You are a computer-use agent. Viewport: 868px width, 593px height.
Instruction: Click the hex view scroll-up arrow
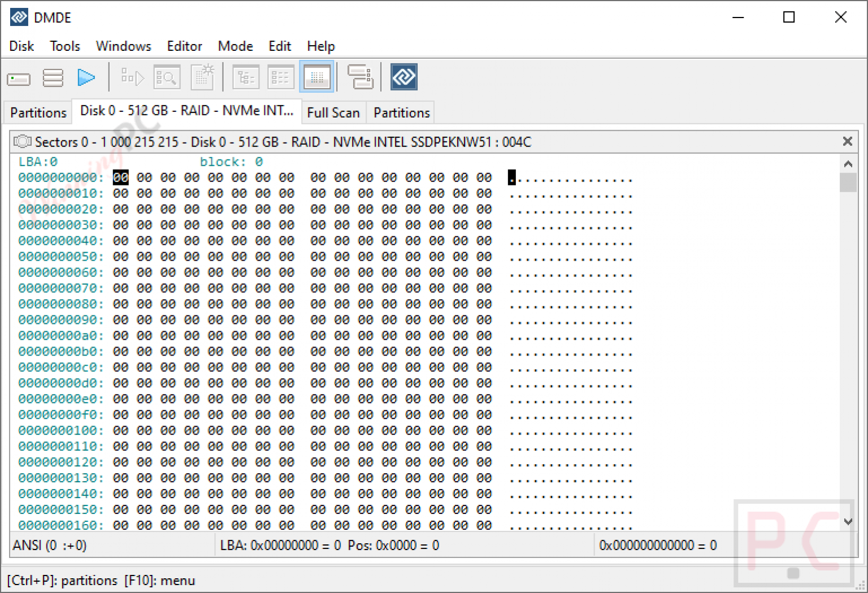point(848,164)
